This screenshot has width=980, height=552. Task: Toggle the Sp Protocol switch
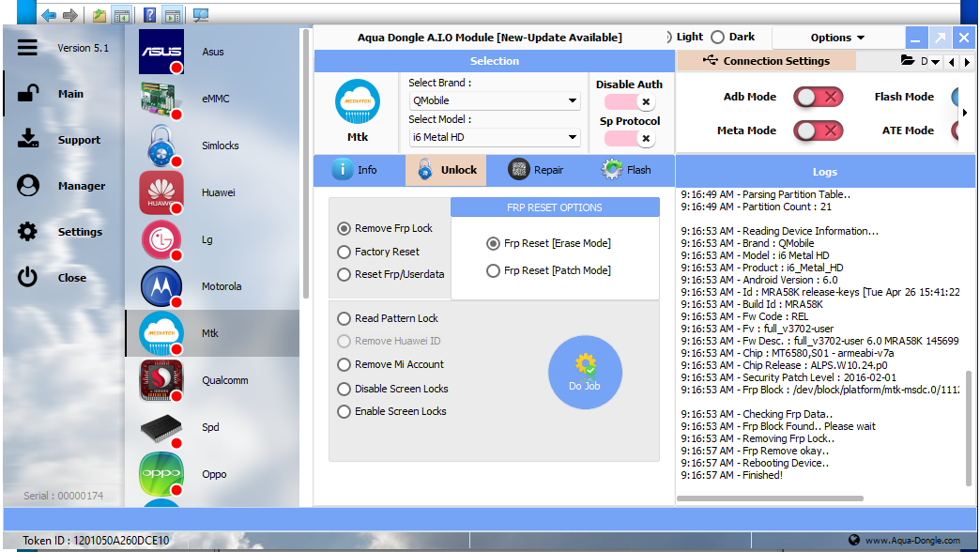tap(629, 138)
